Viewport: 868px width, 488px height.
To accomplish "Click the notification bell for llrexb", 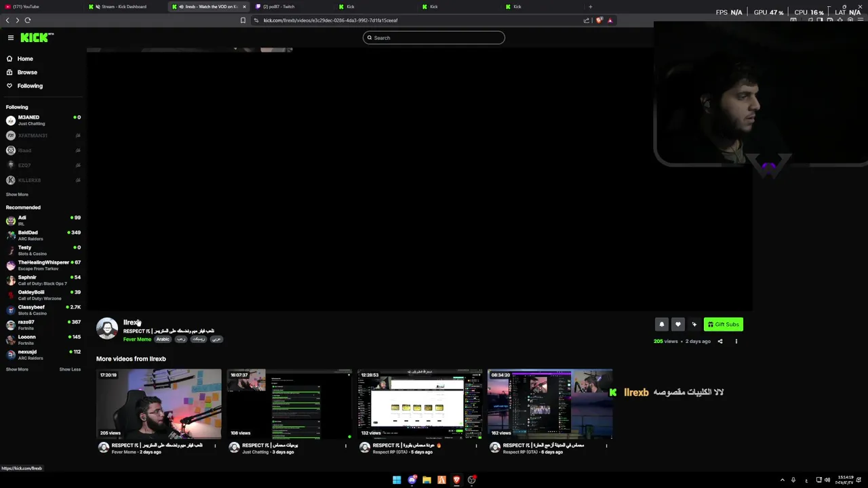I will [x=662, y=325].
